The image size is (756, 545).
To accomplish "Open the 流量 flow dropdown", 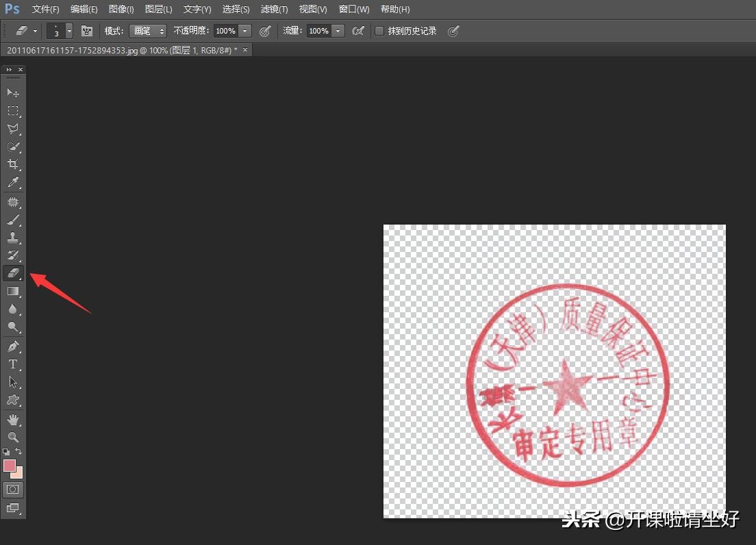I will pos(336,31).
